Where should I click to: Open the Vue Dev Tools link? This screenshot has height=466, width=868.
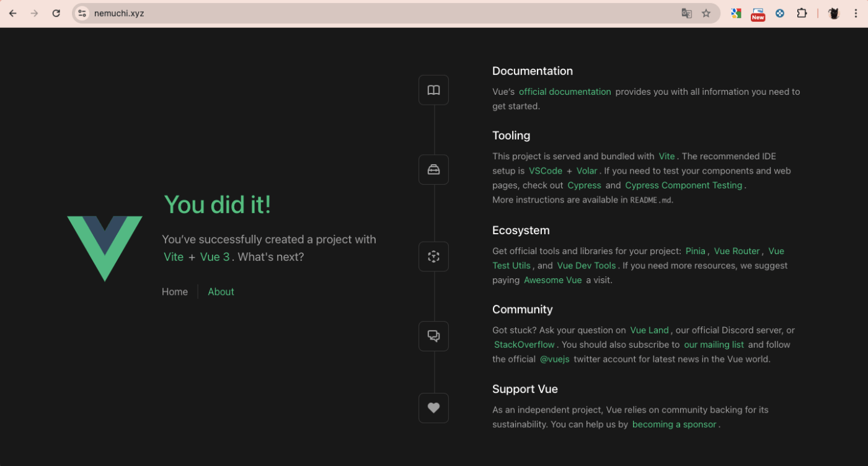587,265
